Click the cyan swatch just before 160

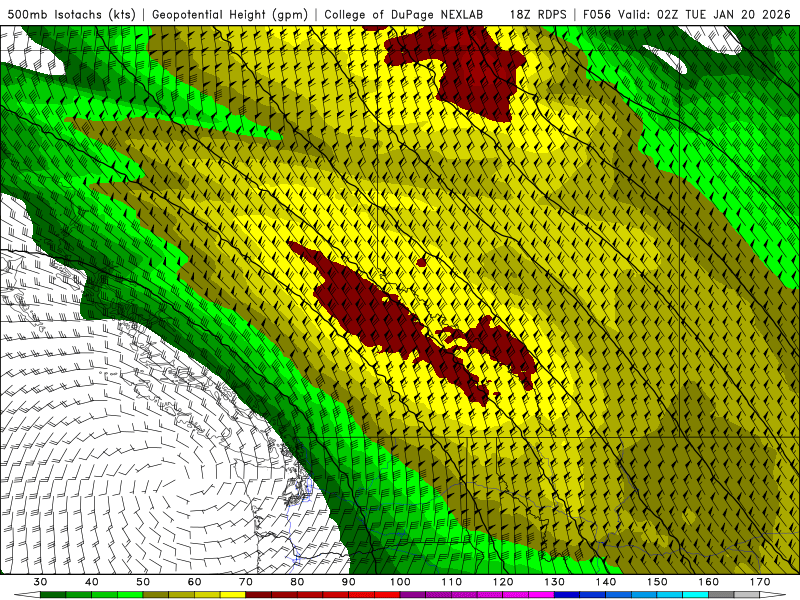(x=696, y=596)
